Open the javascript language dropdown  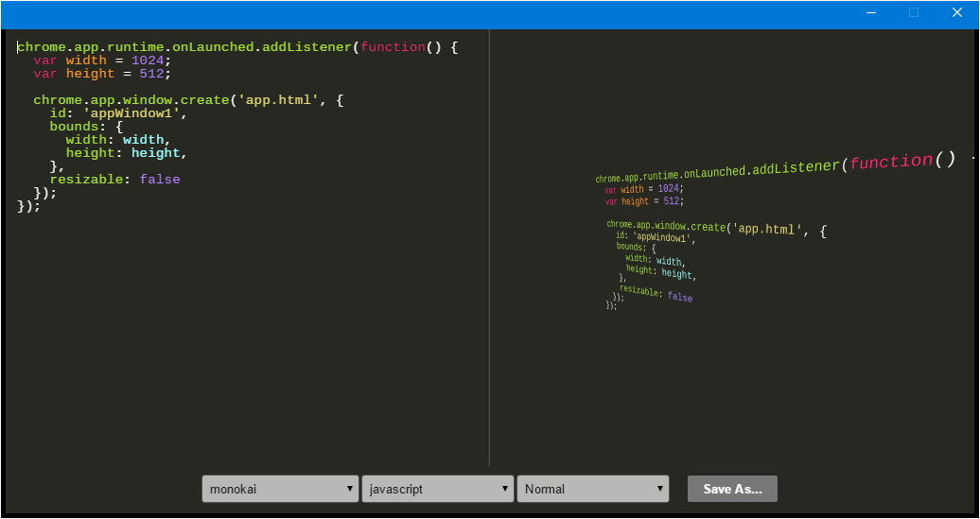pyautogui.click(x=437, y=489)
